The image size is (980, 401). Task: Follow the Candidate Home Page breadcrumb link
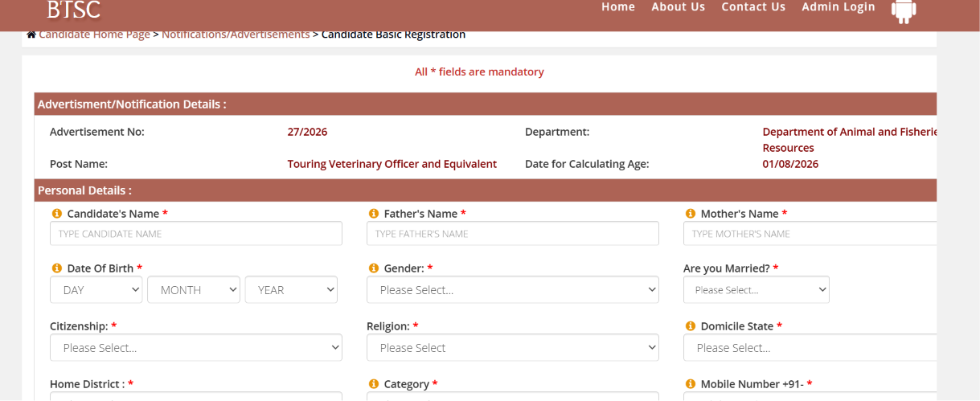pos(94,35)
